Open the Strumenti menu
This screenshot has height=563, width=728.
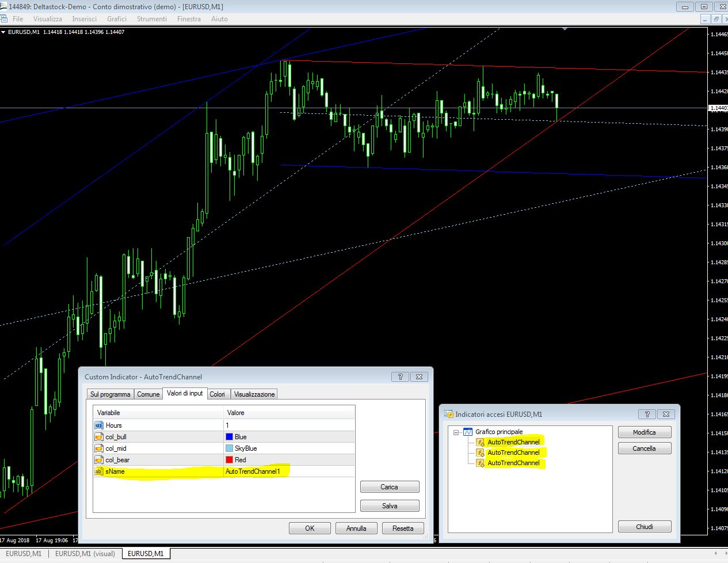(x=152, y=19)
